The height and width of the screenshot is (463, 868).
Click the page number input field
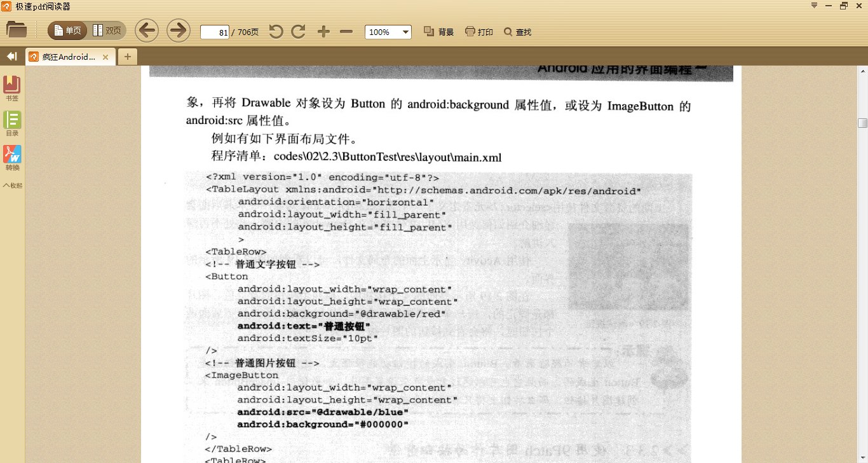215,32
